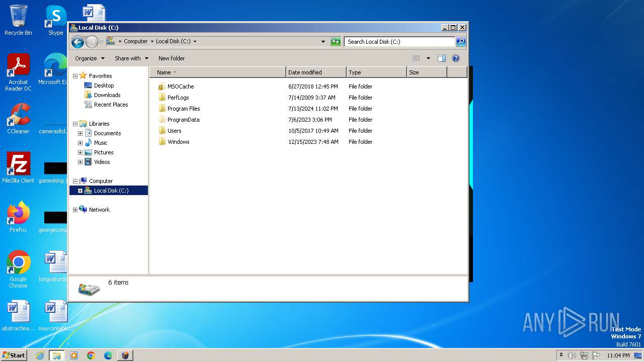
Task: Expand the Computer breadcrumb arrow
Action: [x=152, y=42]
